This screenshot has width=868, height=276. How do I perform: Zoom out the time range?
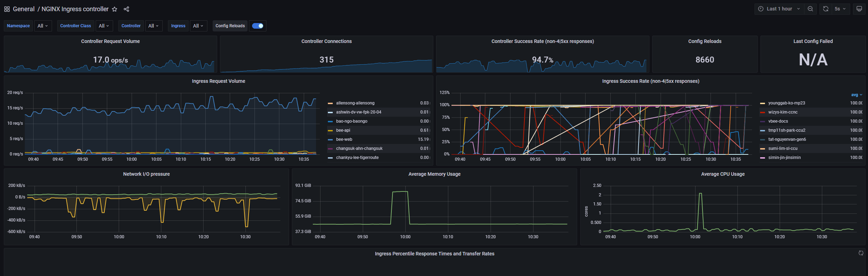tap(810, 9)
